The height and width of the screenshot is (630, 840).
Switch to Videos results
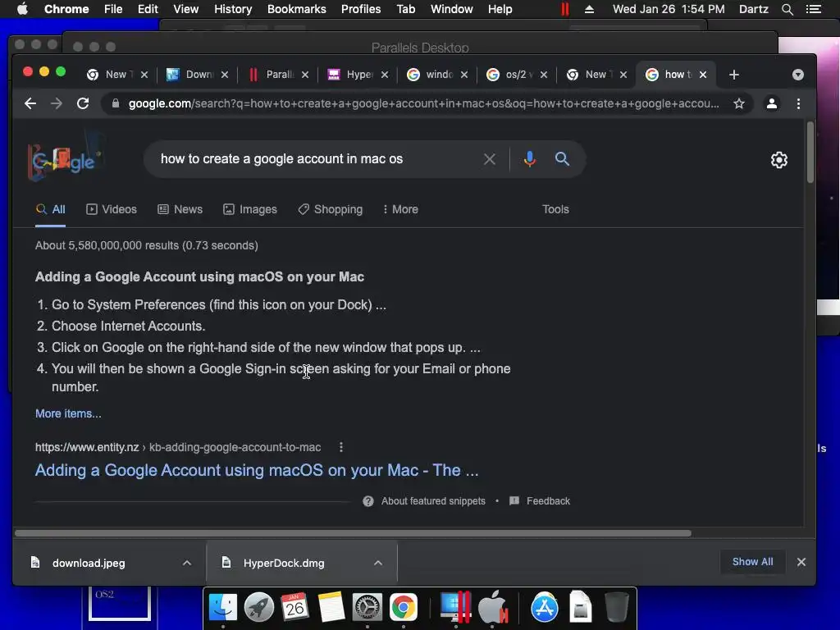click(112, 209)
